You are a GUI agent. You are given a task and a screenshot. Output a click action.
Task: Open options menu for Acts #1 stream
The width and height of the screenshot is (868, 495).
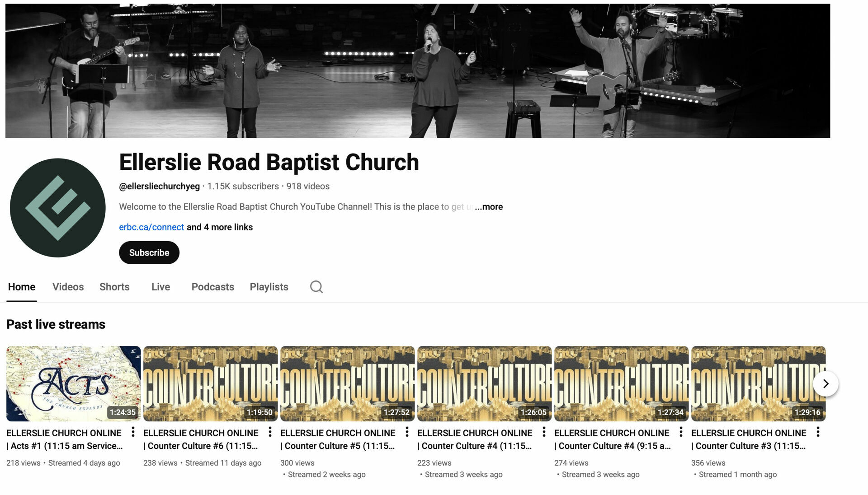point(133,432)
